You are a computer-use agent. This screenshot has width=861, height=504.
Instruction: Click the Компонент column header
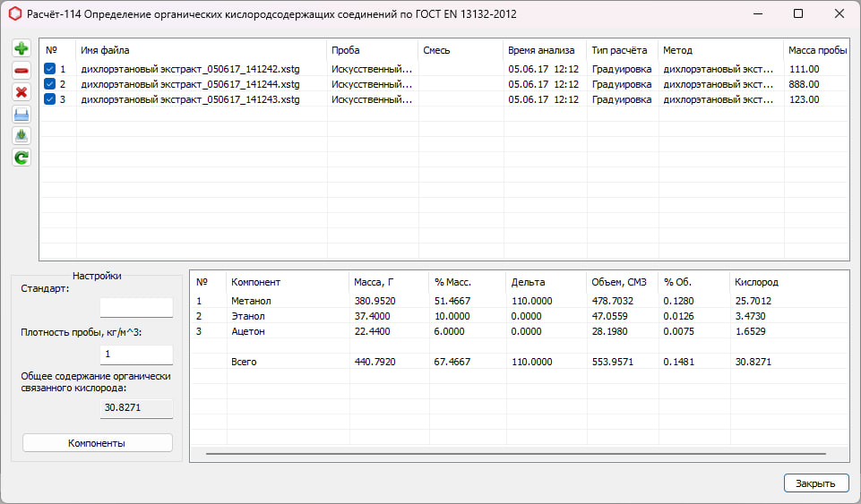tap(288, 282)
